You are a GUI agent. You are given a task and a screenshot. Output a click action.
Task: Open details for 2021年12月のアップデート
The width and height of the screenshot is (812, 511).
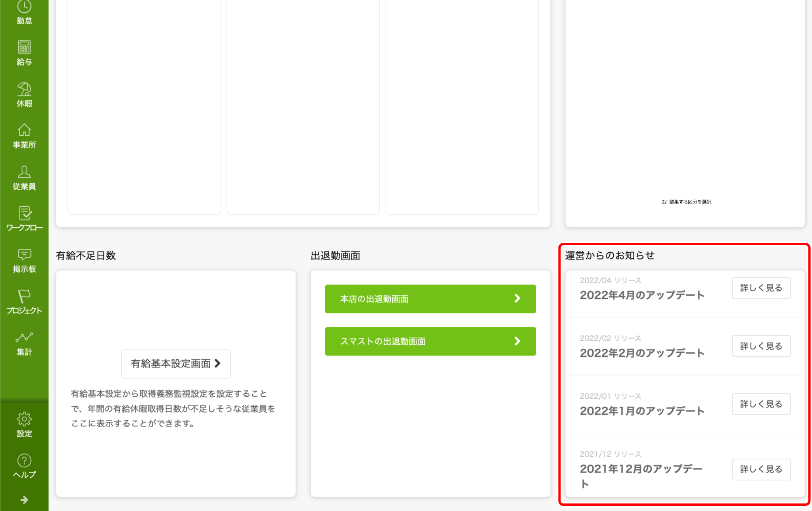pos(760,469)
